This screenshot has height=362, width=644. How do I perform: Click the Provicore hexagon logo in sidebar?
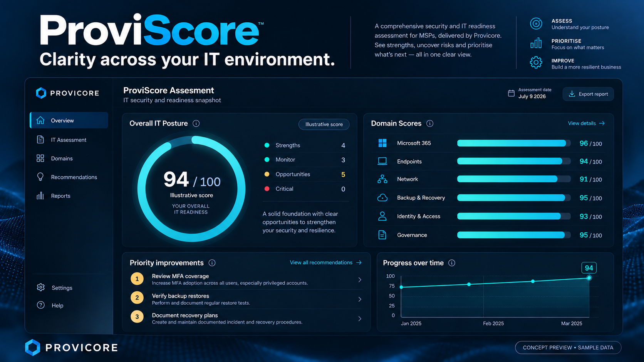tap(41, 93)
